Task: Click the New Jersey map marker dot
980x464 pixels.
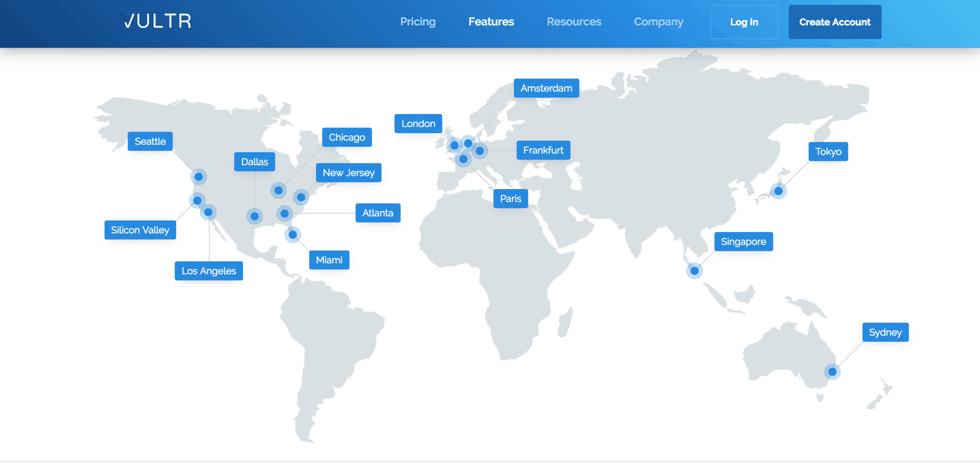Action: [x=301, y=197]
